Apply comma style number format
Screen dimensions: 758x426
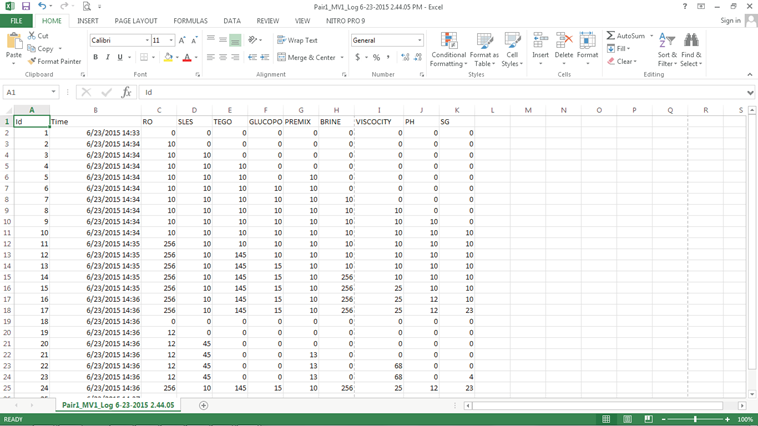(x=388, y=57)
